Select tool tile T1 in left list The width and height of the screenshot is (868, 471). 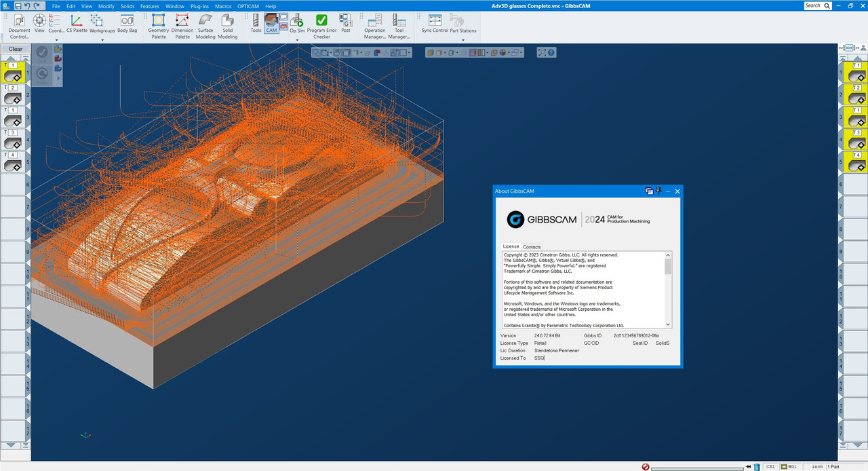click(x=13, y=73)
